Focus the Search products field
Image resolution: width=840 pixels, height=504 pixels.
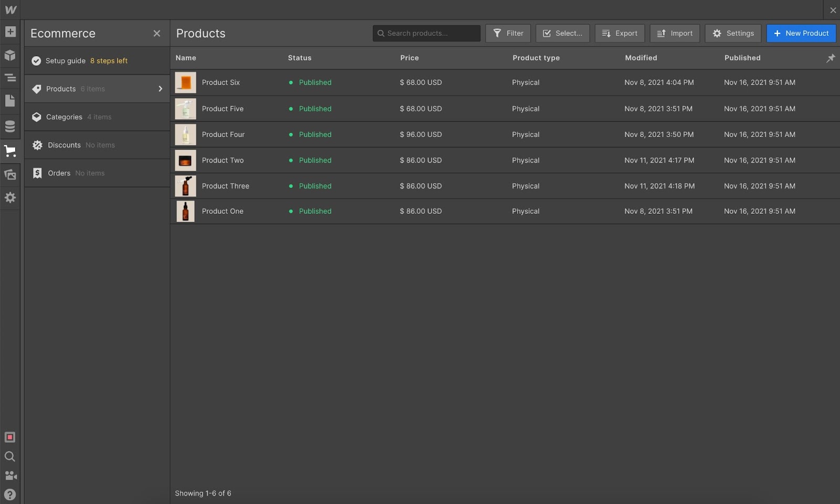click(426, 33)
